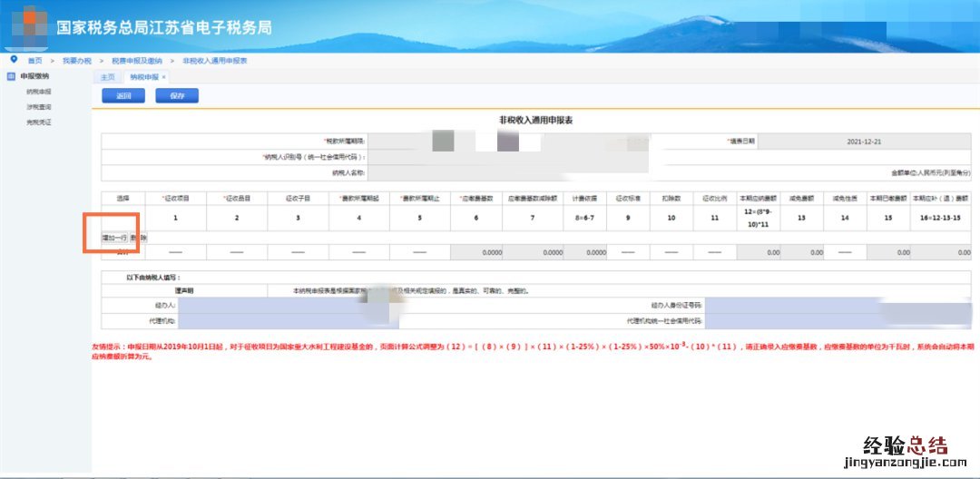Close the 纳税申报 tab with its x
980x479 pixels.
(x=163, y=77)
